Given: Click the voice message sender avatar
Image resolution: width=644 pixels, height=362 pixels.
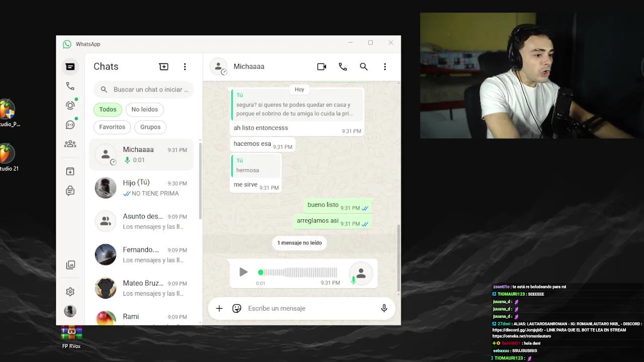Looking at the screenshot, I should coord(361,273).
